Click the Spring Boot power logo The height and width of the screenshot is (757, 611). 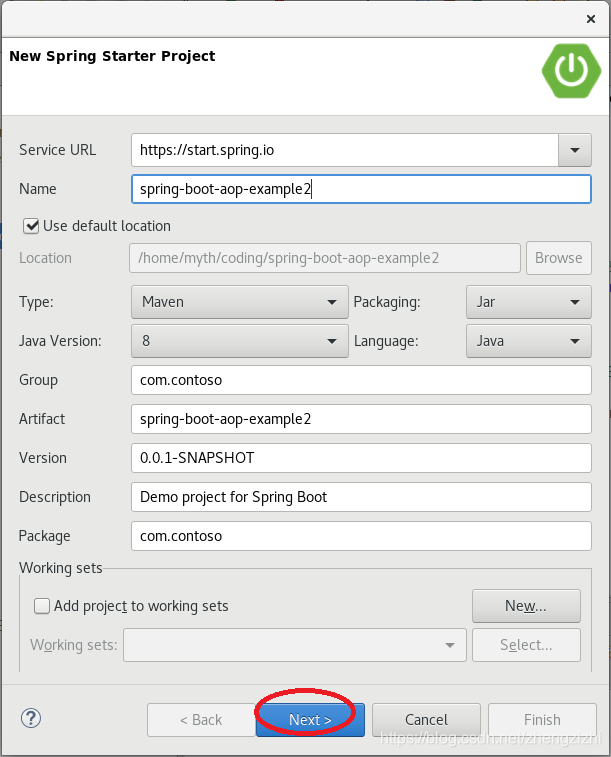point(571,71)
